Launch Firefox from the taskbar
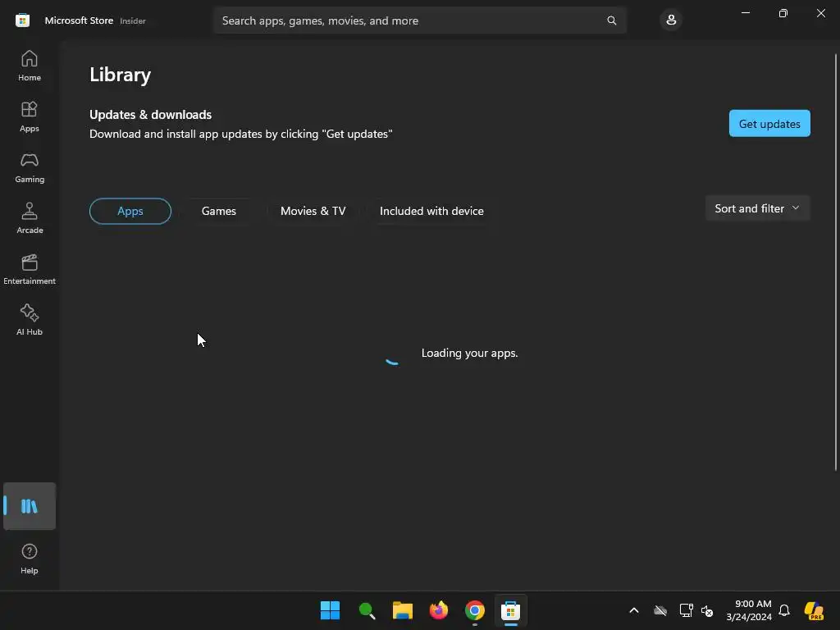The width and height of the screenshot is (840, 630). point(439,610)
